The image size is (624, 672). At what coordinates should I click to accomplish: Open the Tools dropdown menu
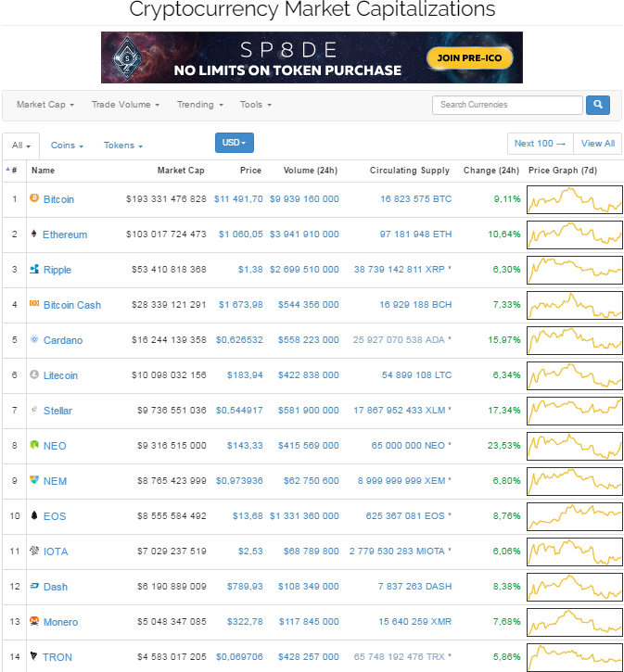(x=255, y=105)
